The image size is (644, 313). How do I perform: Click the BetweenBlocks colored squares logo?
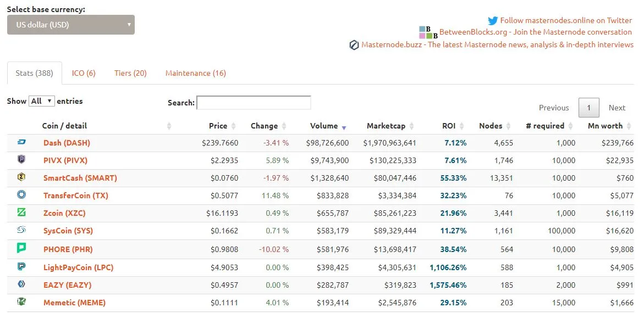[428, 32]
